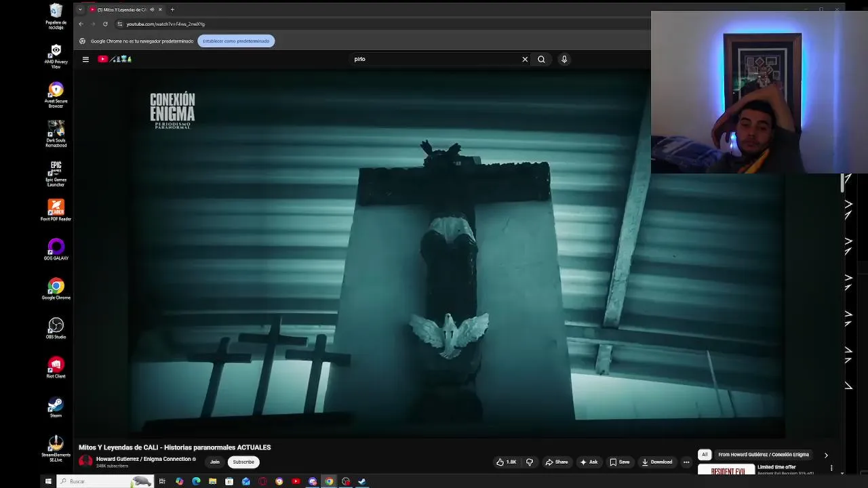Viewport: 868px width, 488px height.
Task: Like the video with thumbs up
Action: [x=507, y=462]
